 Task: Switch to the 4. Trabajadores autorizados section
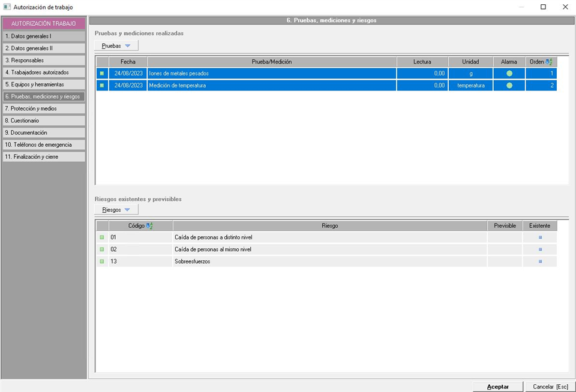tap(43, 73)
